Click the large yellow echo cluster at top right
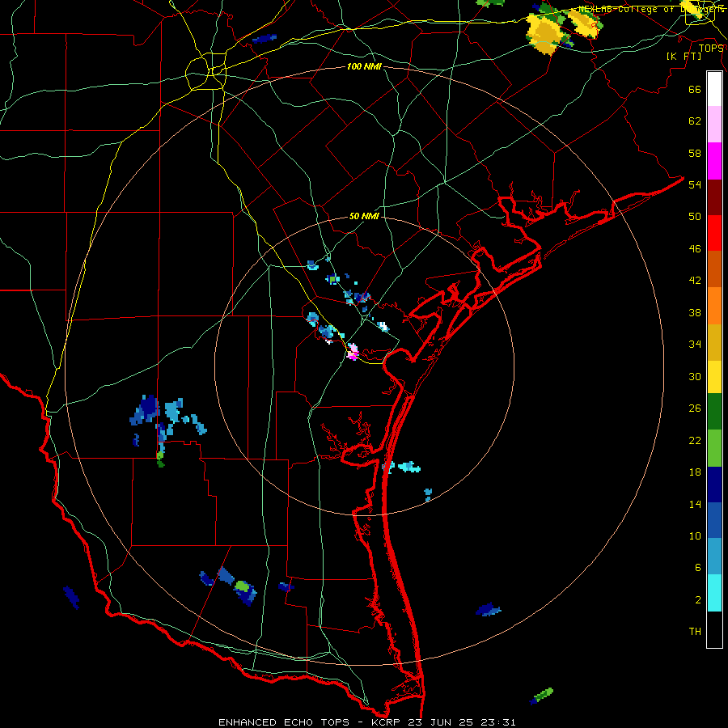Image resolution: width=728 pixels, height=728 pixels. tap(545, 33)
